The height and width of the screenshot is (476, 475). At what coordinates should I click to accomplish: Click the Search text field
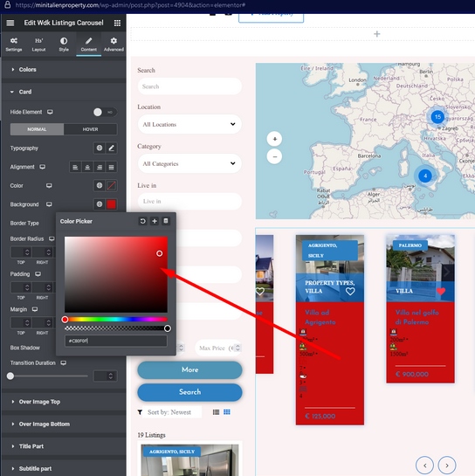click(x=189, y=86)
